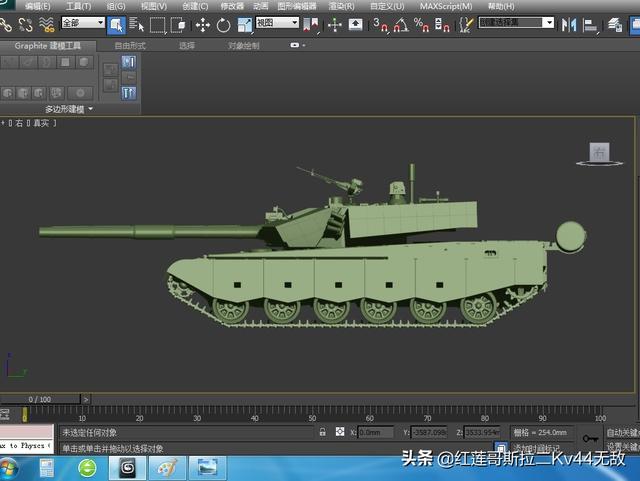Click the 0 / 100 time slider
The image size is (640, 481).
(40, 399)
